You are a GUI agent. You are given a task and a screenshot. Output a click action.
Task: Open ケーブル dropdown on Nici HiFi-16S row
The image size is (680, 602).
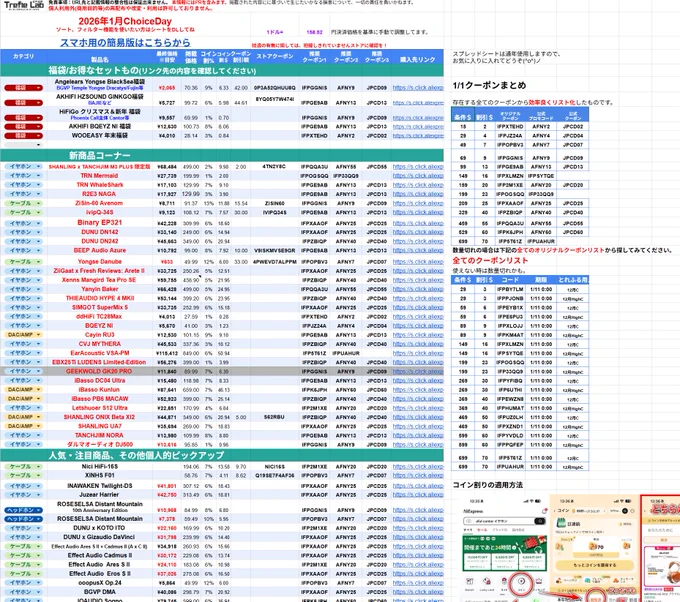coord(23,467)
